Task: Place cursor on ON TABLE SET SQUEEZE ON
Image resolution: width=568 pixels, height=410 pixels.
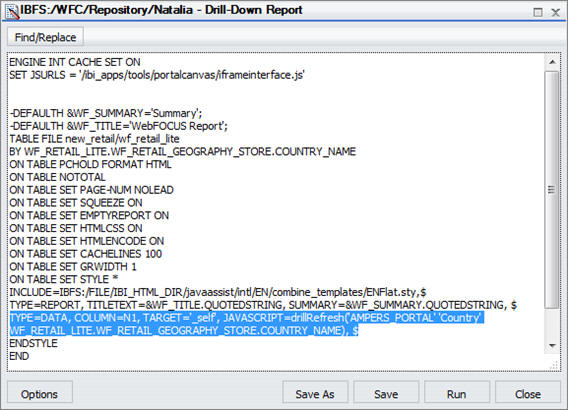Action: click(x=76, y=202)
